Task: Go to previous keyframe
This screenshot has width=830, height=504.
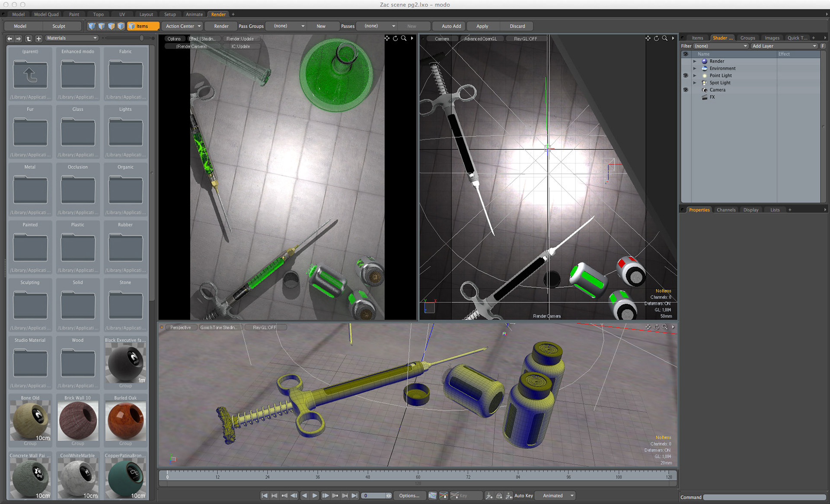Action: (284, 496)
